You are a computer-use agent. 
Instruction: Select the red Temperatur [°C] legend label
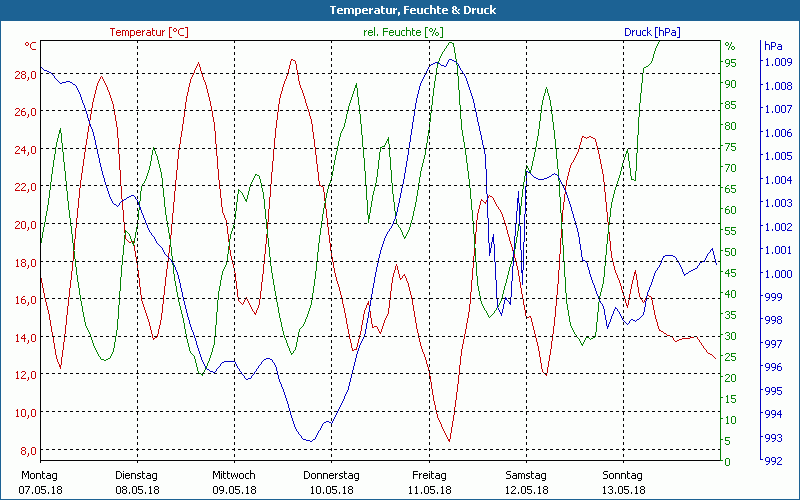[149, 32]
